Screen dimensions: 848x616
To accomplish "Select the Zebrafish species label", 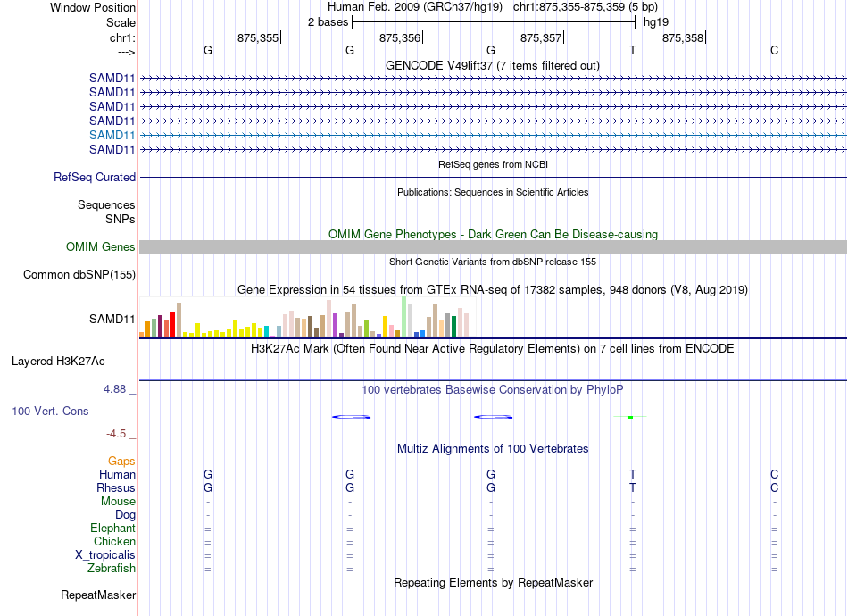I will click(112, 569).
